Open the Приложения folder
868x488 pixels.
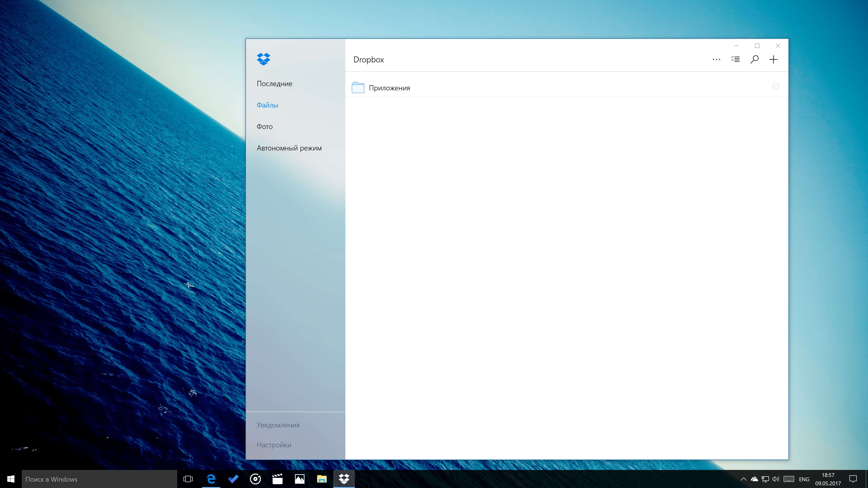click(x=389, y=88)
